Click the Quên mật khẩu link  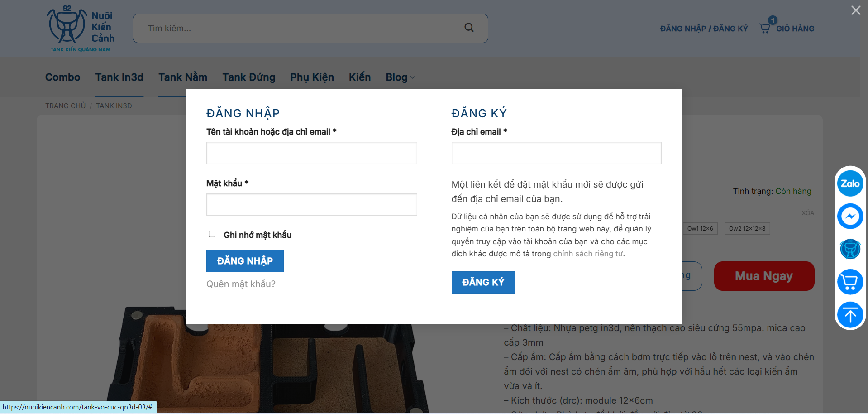[241, 284]
